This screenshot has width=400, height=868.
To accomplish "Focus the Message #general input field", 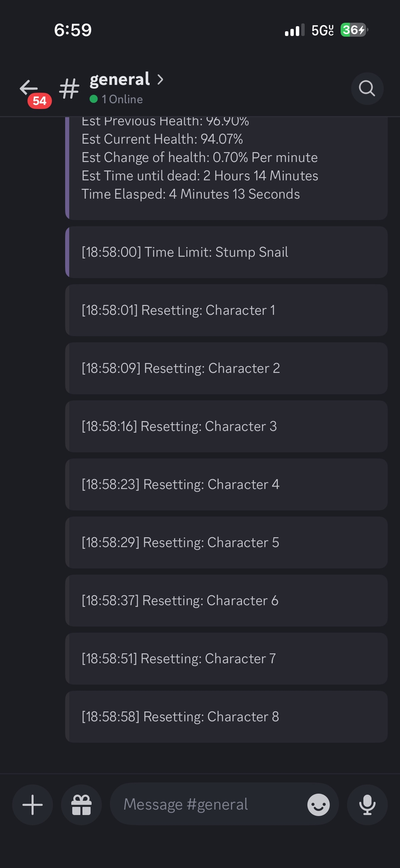I will (x=210, y=804).
